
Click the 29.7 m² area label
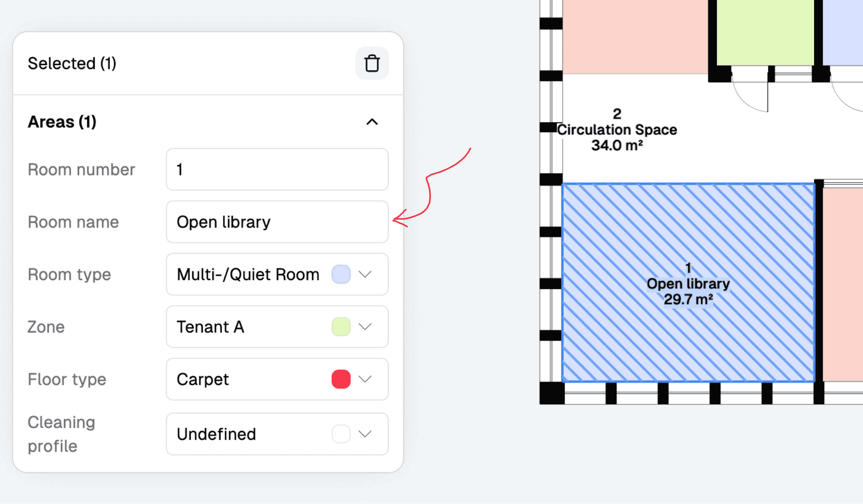(688, 299)
